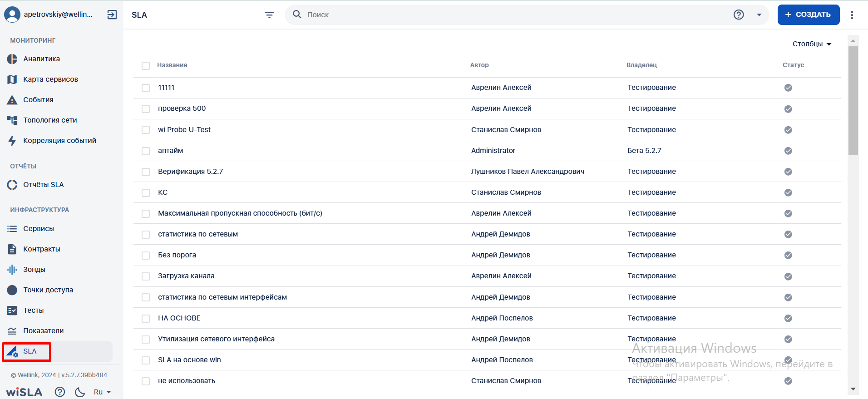Navigate to Отчёты SLA
This screenshot has width=868, height=399.
(44, 185)
